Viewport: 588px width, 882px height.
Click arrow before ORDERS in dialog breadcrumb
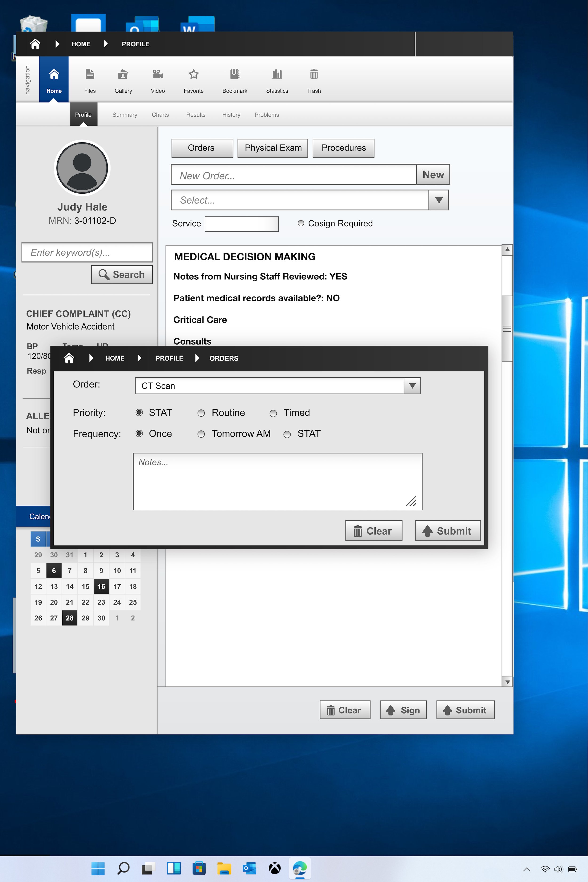197,358
